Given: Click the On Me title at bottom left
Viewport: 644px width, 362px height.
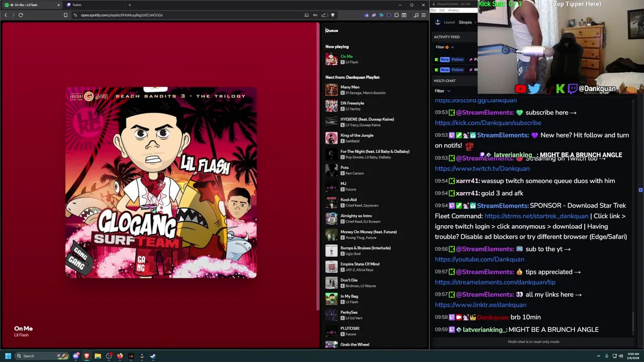Looking at the screenshot, I should point(23,328).
